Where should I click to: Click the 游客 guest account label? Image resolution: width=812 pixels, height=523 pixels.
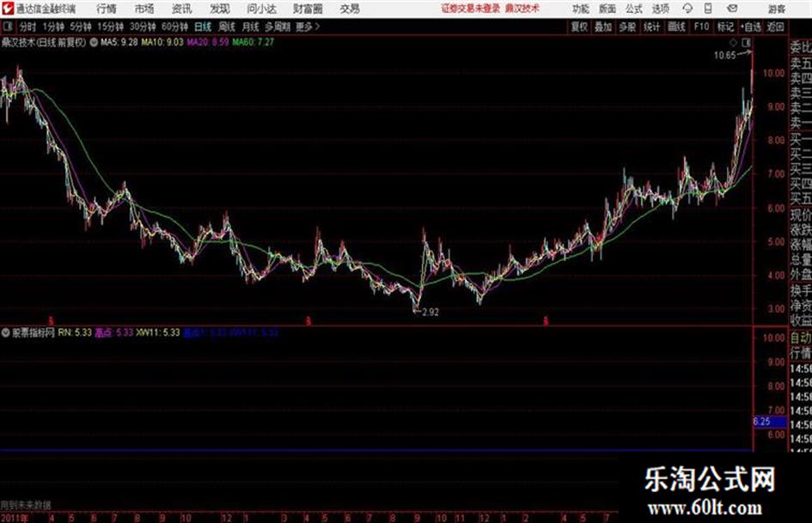tap(776, 9)
